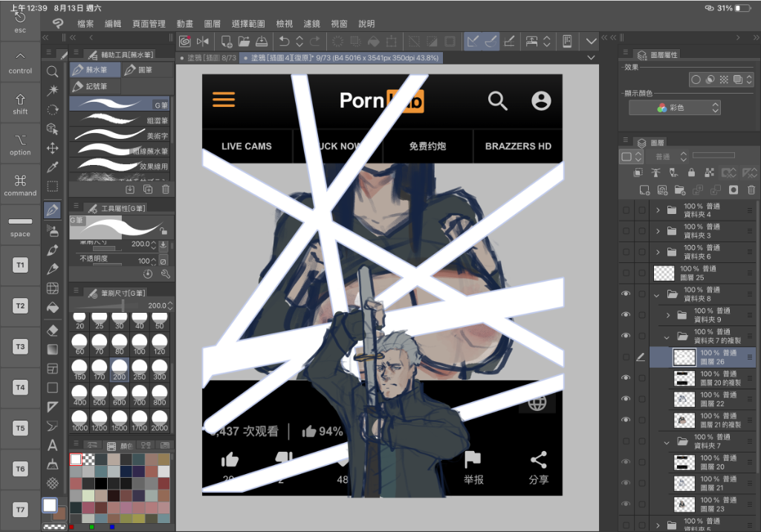Screen dimensions: 761x532
Task: Expand the 資料夾 4 folder
Action: [658, 210]
